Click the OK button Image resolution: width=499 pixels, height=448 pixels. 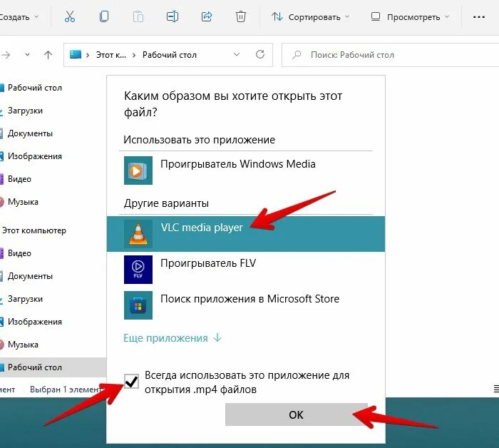tap(297, 414)
